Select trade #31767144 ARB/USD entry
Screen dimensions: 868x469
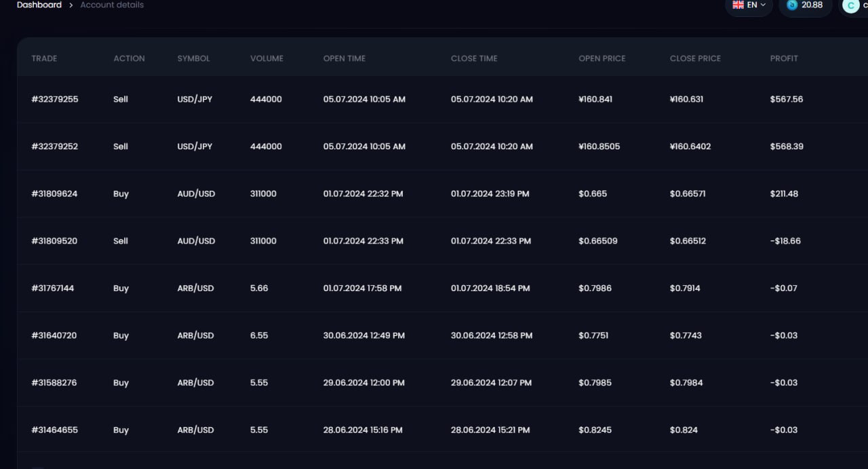tap(53, 288)
